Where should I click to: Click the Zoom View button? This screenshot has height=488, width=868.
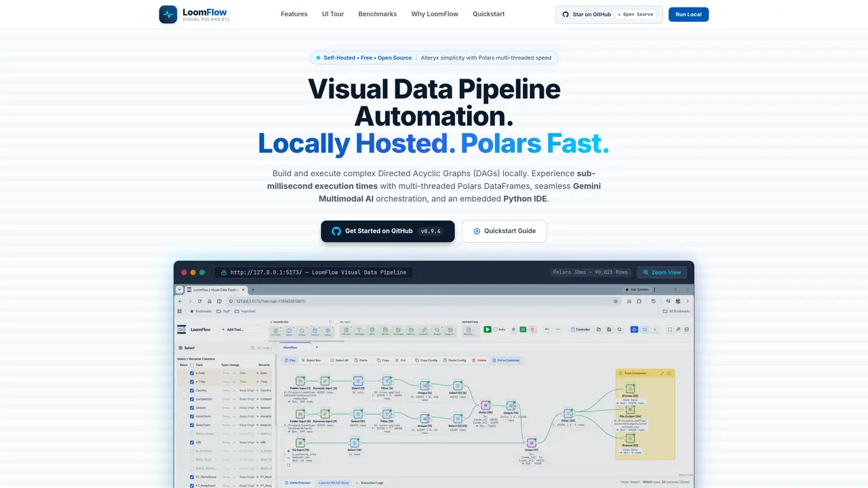pyautogui.click(x=661, y=272)
